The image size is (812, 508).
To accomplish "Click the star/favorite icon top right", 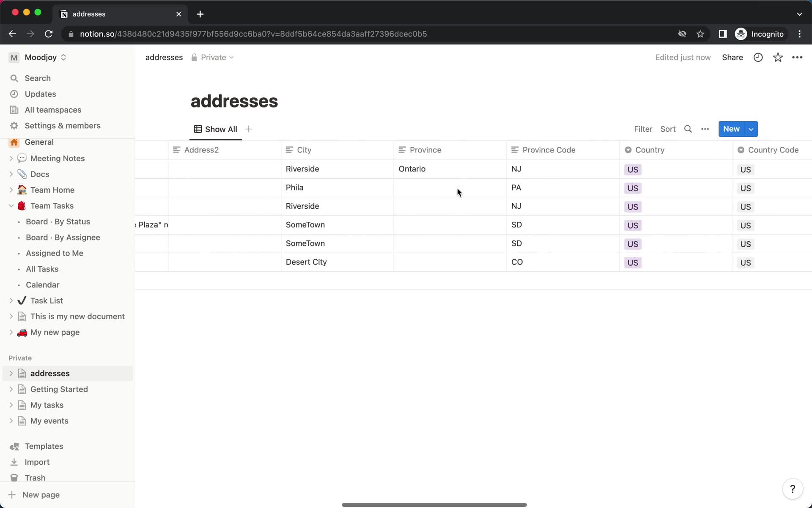I will click(778, 57).
